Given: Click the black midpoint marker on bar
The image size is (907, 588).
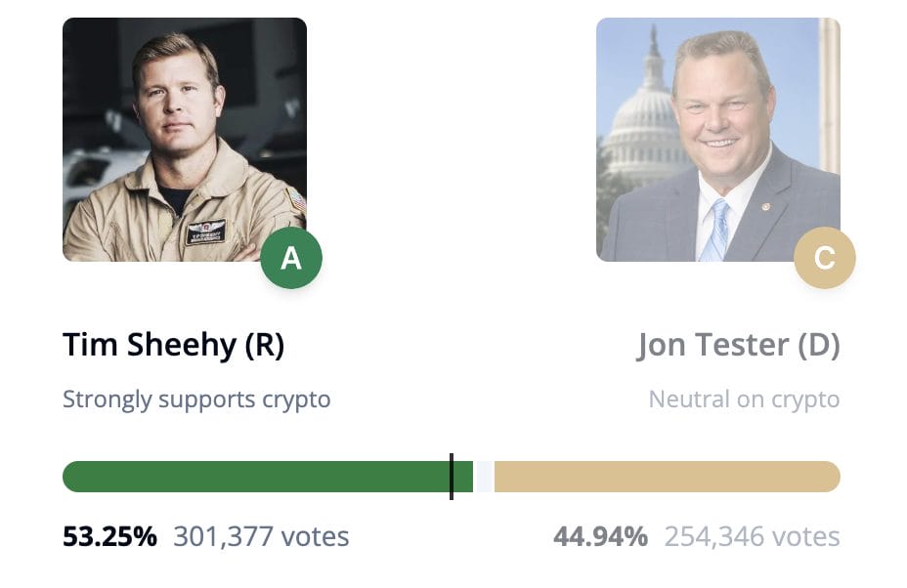Looking at the screenshot, I should 452,477.
